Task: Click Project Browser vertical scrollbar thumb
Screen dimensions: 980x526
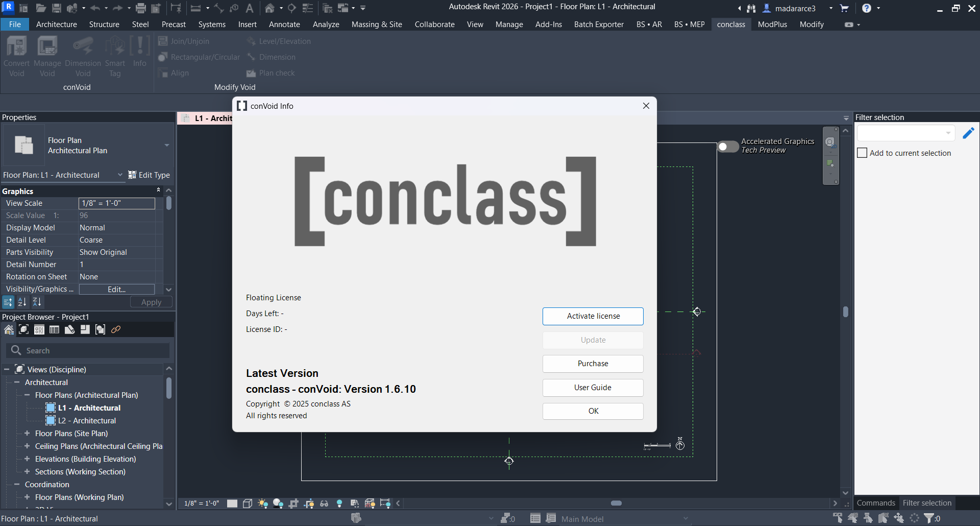Action: click(x=168, y=388)
